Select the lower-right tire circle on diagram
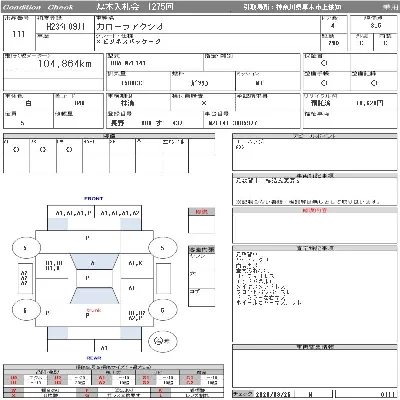The height and width of the screenshot is (400, 400). (162, 310)
